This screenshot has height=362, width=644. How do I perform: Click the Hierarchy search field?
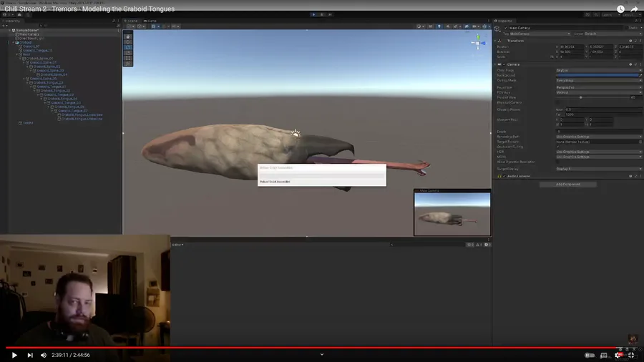[x=78, y=26]
